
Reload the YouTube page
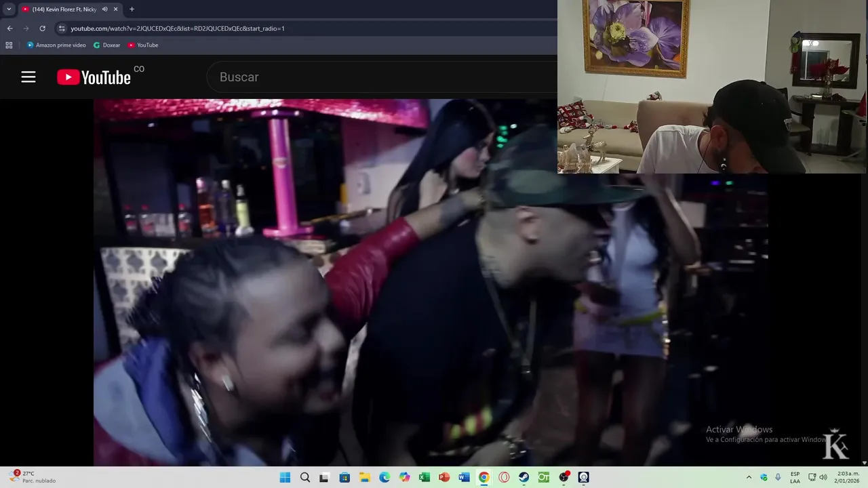point(42,28)
